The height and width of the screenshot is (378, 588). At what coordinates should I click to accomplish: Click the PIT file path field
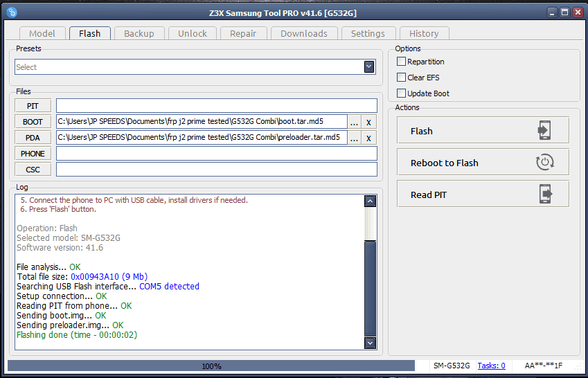[x=217, y=106]
